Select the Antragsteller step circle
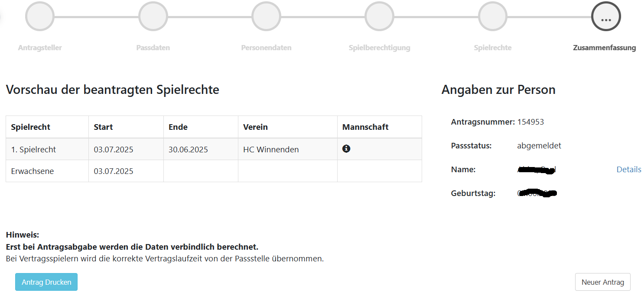644x299 pixels. click(x=40, y=17)
